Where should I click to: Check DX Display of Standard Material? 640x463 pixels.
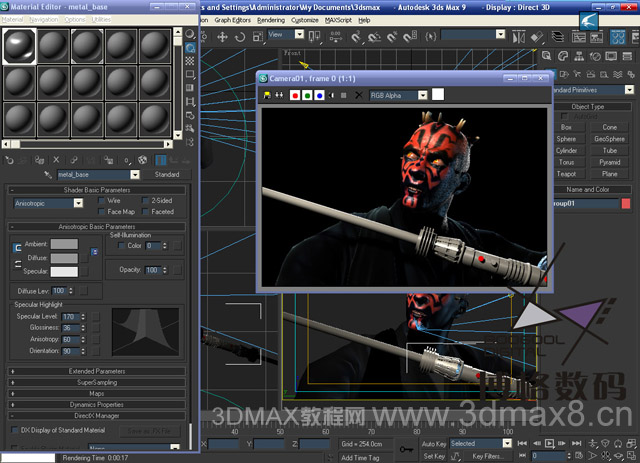tap(14, 429)
